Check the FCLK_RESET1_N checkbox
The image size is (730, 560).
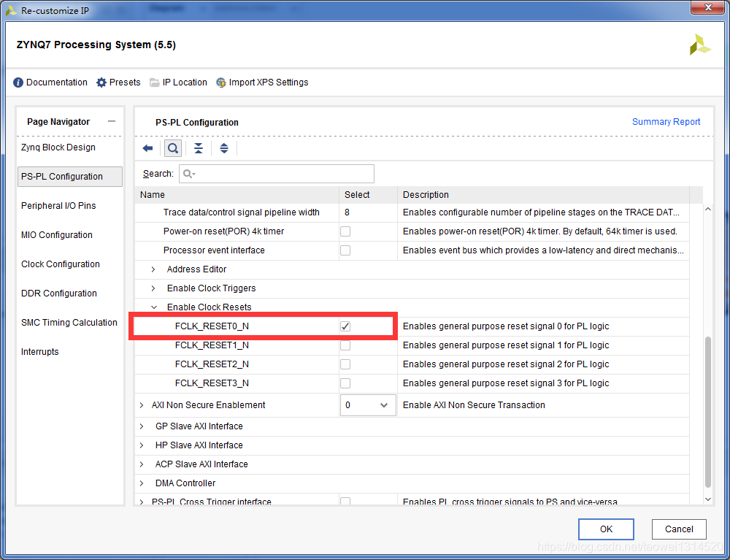[345, 345]
